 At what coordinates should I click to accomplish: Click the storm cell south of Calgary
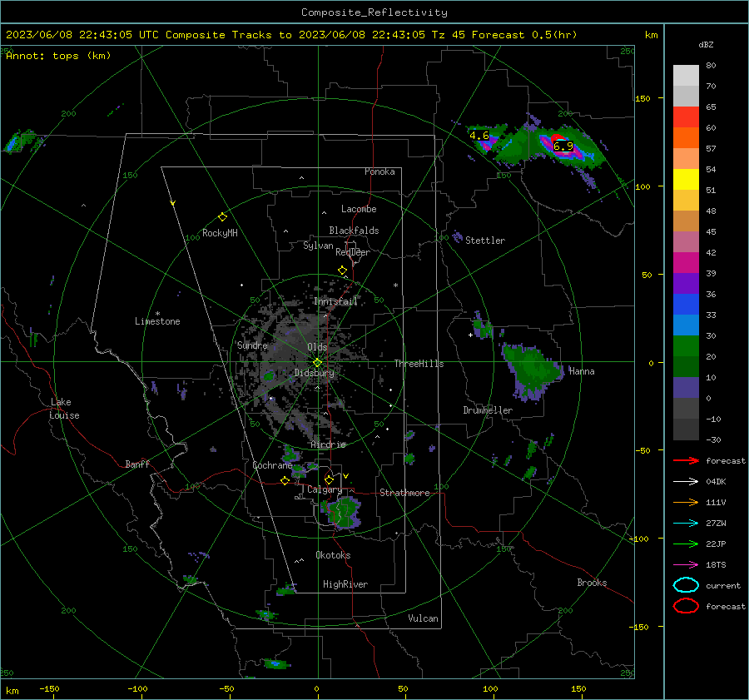point(341,512)
